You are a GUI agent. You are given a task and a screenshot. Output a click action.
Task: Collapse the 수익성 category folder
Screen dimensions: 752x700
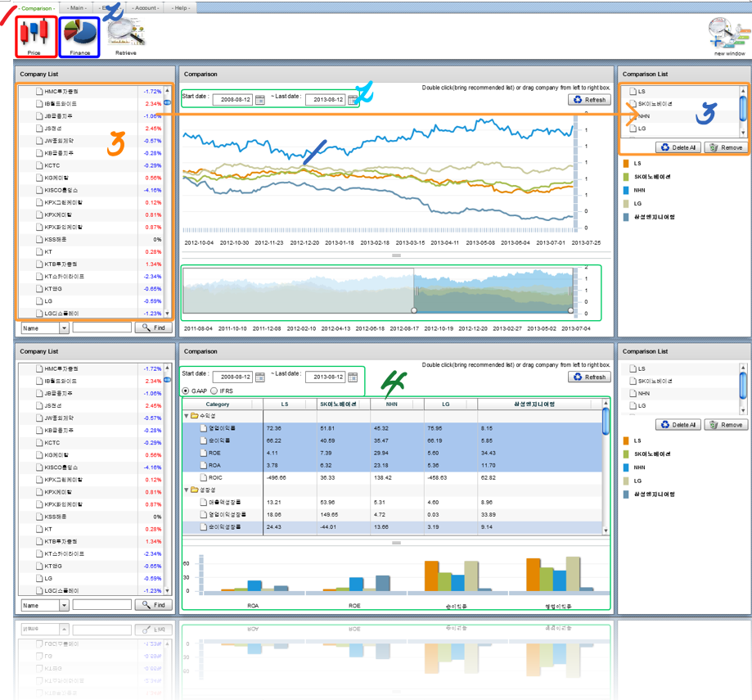[x=187, y=416]
